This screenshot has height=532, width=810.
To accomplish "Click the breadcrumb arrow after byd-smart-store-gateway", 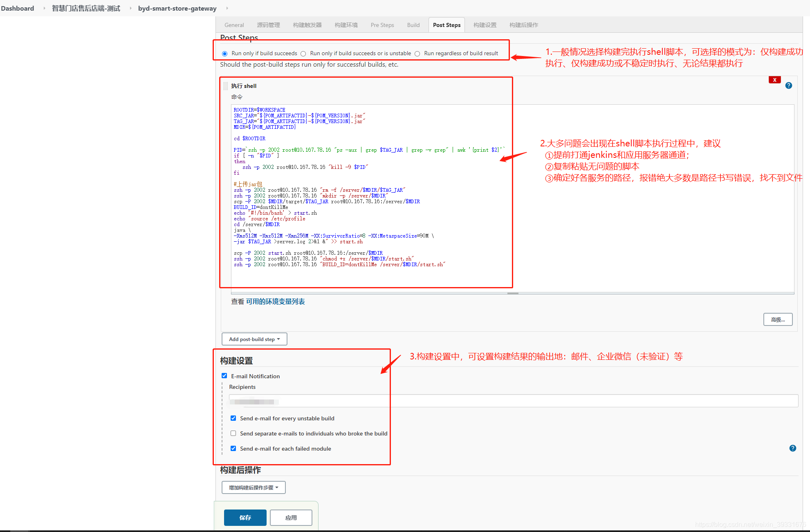I will point(227,8).
